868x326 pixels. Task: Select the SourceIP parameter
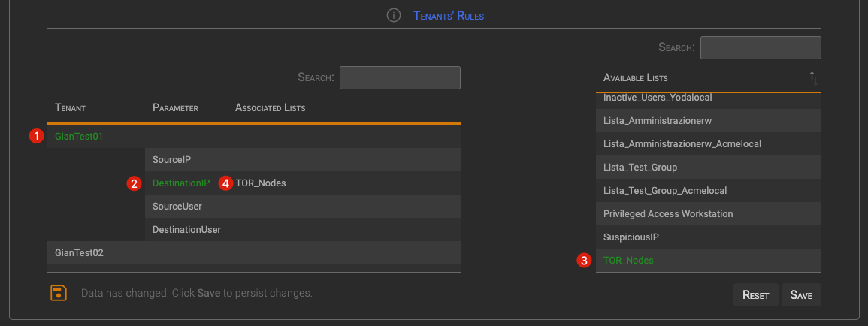171,160
